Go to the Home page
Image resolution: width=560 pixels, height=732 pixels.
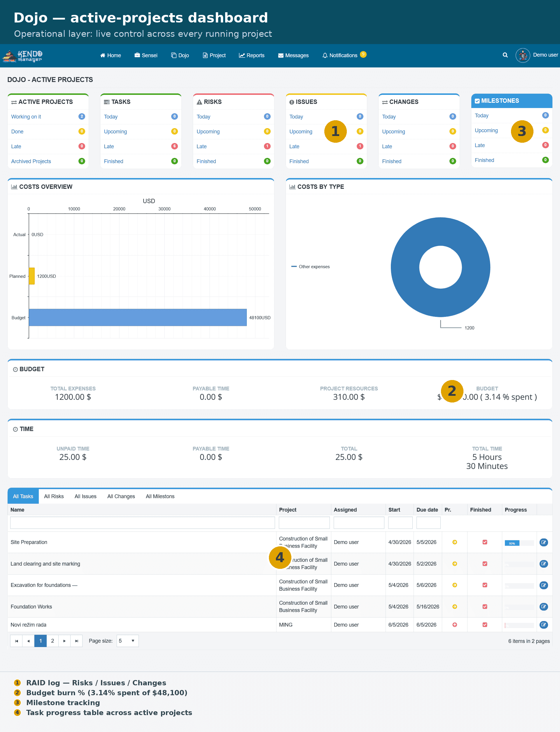111,55
